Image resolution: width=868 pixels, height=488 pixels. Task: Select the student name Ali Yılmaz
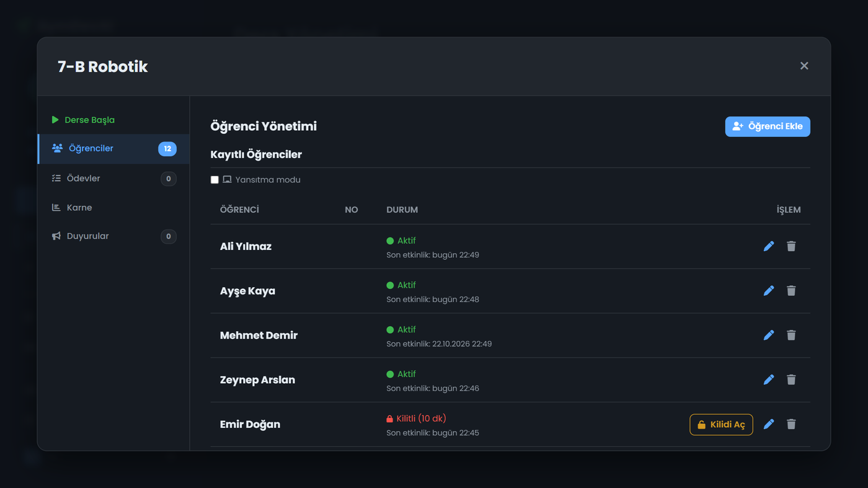(246, 246)
